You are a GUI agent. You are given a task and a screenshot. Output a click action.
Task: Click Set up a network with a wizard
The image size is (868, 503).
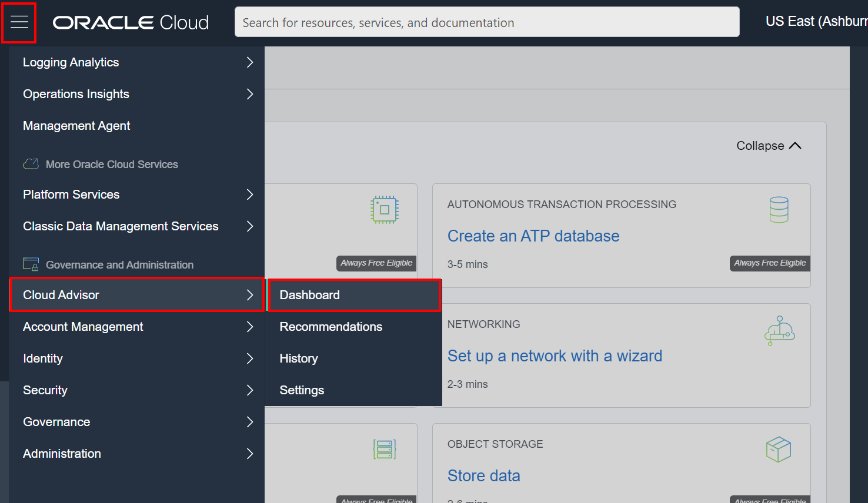(555, 356)
